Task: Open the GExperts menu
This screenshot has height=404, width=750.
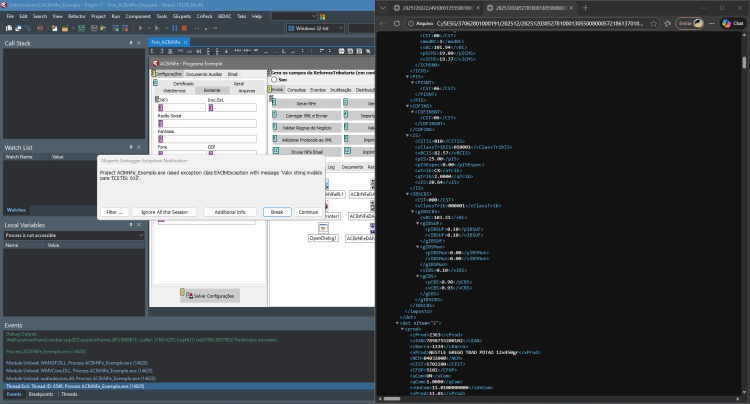Action: point(182,16)
